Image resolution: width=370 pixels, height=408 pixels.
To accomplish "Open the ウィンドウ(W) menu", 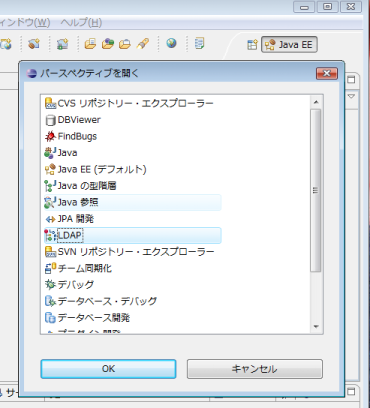I will [x=25, y=23].
